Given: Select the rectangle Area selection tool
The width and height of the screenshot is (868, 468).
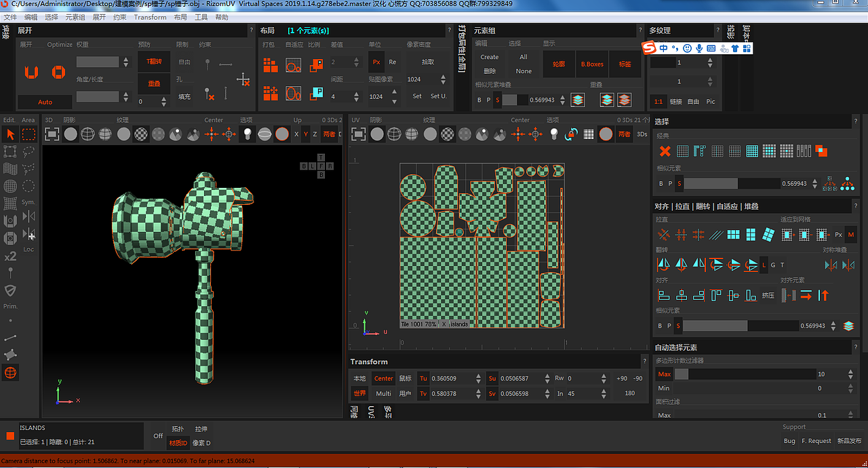Looking at the screenshot, I should coord(28,134).
